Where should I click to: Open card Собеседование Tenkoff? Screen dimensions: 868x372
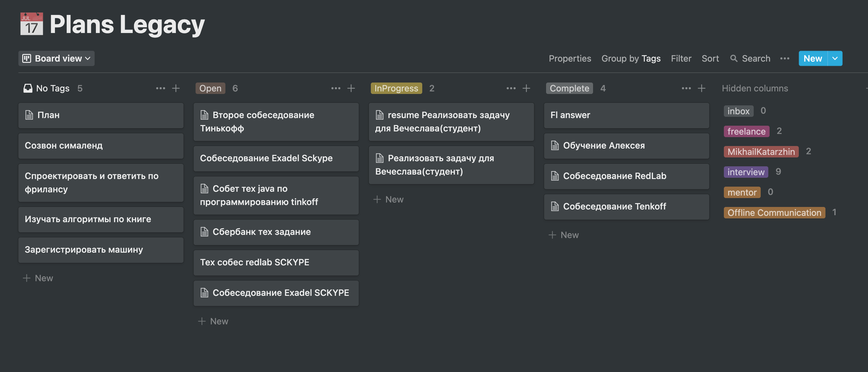tap(626, 207)
